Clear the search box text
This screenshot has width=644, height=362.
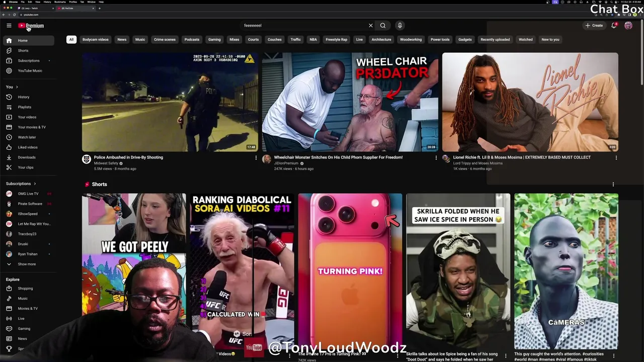[371, 26]
